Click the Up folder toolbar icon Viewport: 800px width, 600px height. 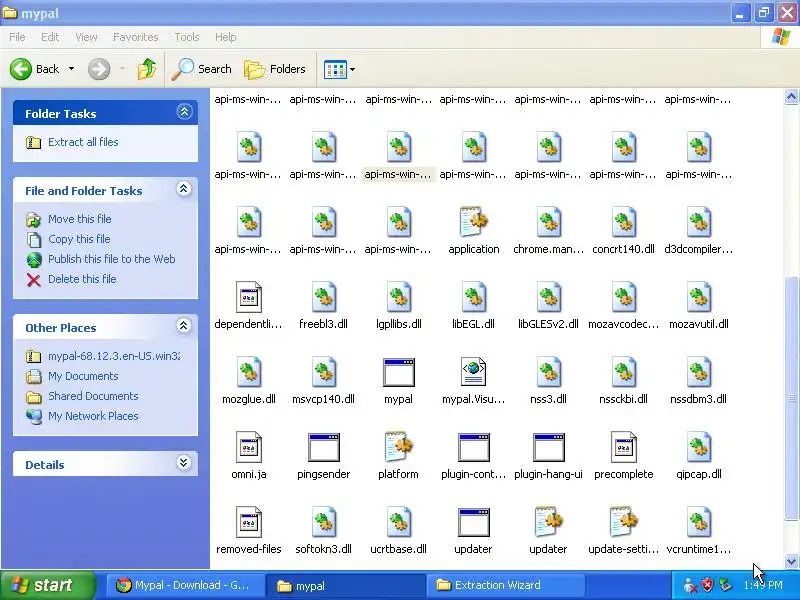click(147, 69)
